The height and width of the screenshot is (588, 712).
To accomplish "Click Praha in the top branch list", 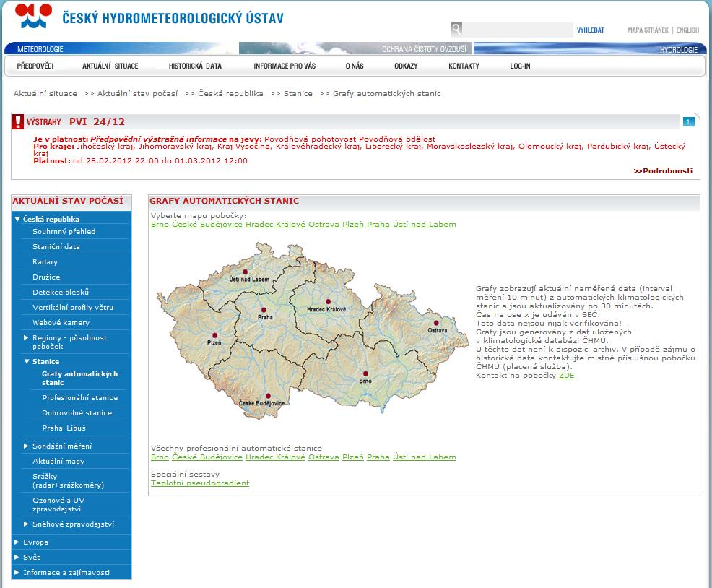I will [x=378, y=225].
